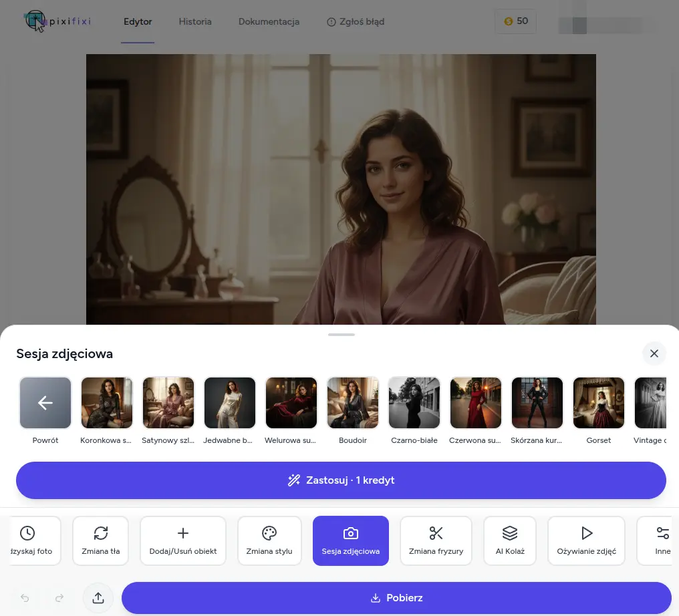Screen dimensions: 679x616
Task: Select the Zmiana stylu palette tool
Action: [x=269, y=541]
